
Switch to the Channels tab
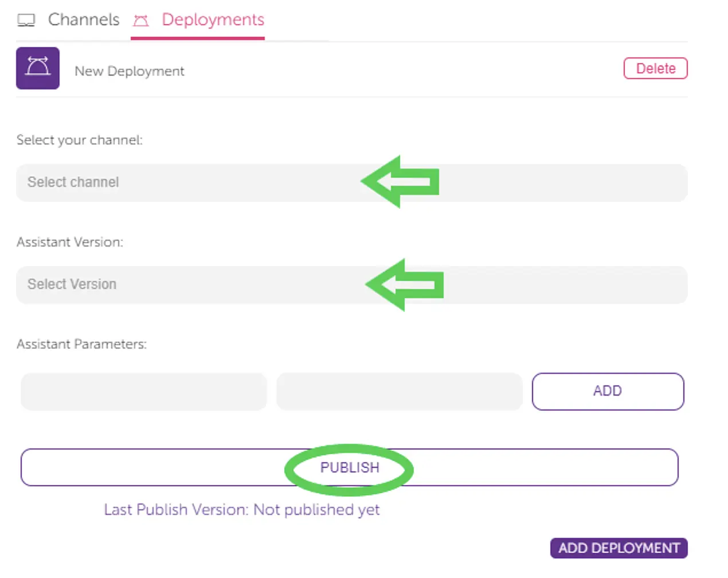84,19
